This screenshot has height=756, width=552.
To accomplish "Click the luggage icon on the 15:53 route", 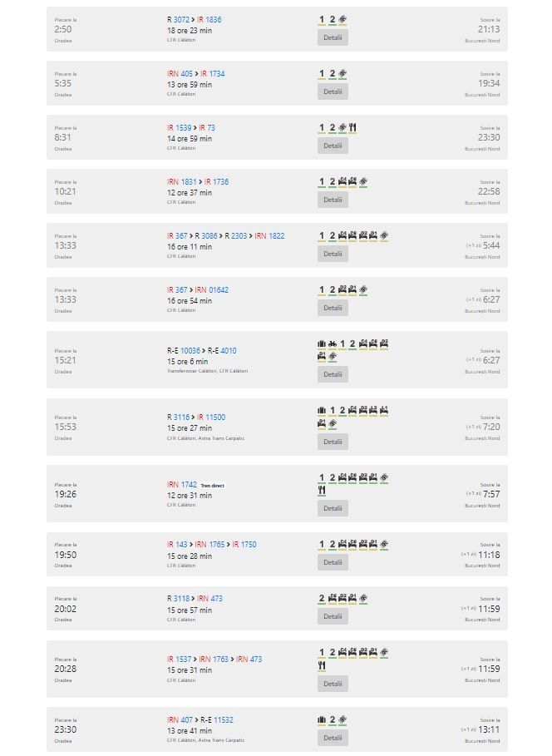I will click(x=322, y=410).
